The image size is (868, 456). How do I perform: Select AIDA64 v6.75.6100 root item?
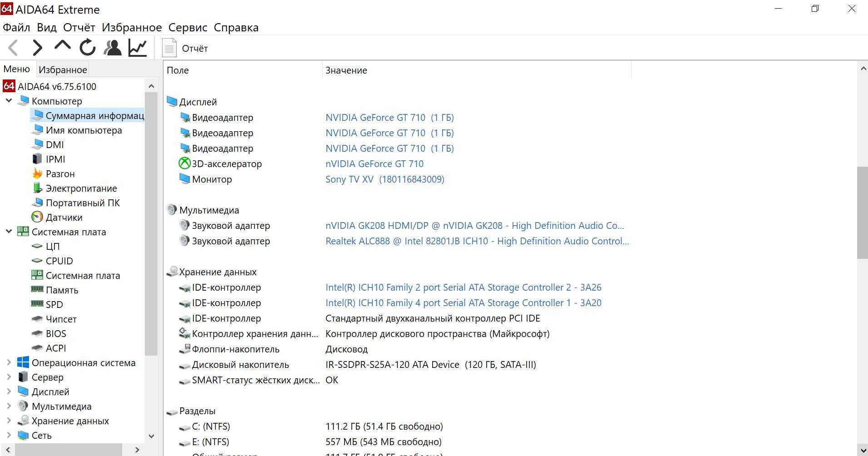pos(50,86)
